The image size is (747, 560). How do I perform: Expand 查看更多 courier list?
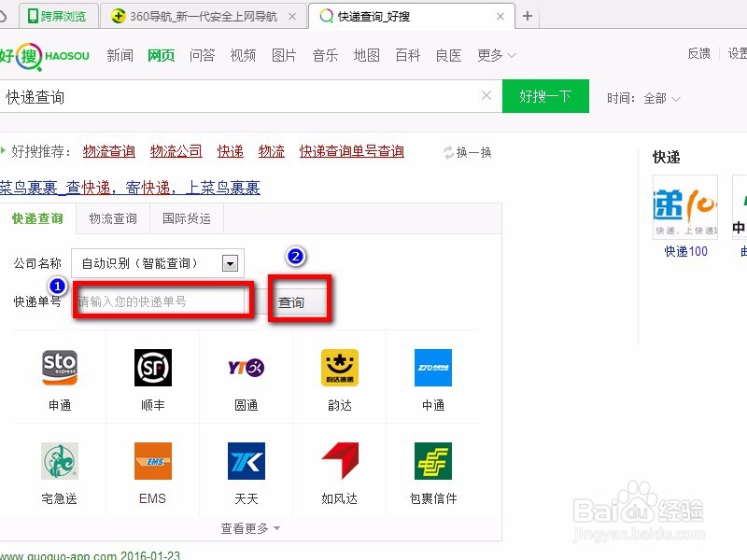click(x=250, y=528)
